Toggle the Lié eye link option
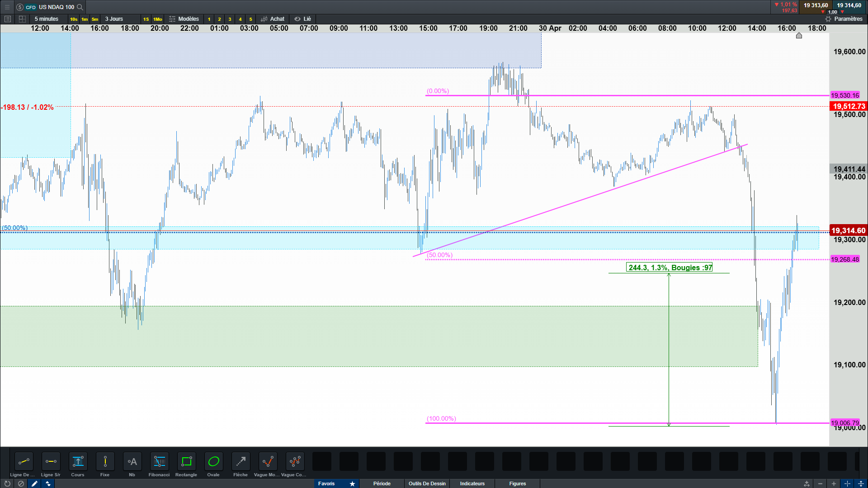 click(x=303, y=19)
